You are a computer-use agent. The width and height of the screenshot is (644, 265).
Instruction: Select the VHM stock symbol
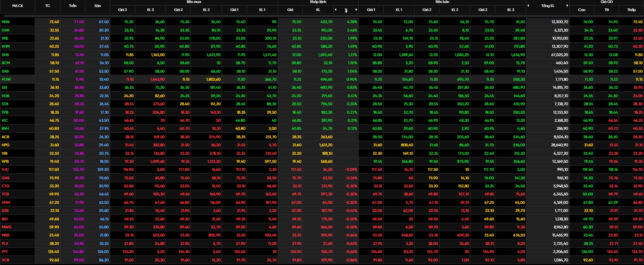point(5,47)
